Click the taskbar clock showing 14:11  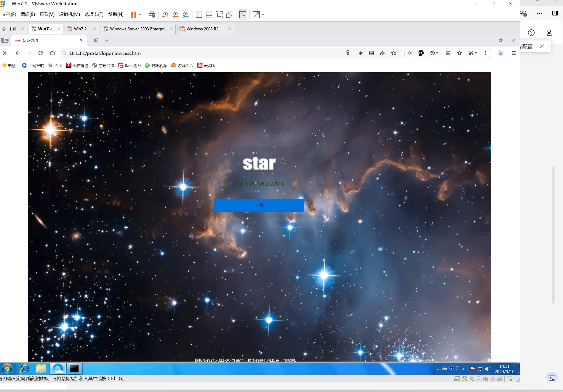pyautogui.click(x=504, y=369)
